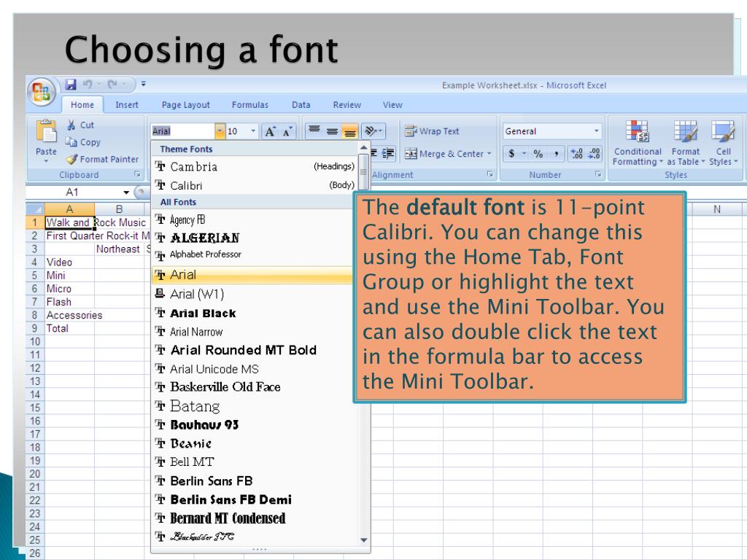Click the Increase Decimal icon
The width and height of the screenshot is (747, 560).
577,153
